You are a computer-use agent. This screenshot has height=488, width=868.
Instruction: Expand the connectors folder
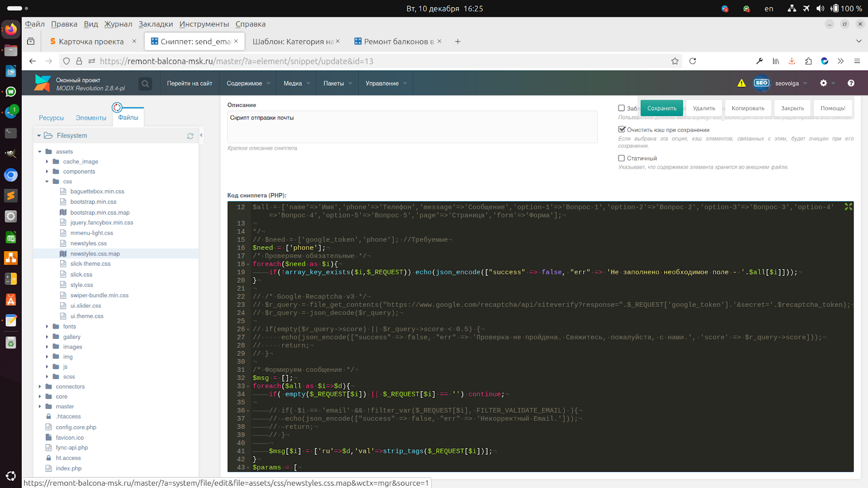coord(40,387)
